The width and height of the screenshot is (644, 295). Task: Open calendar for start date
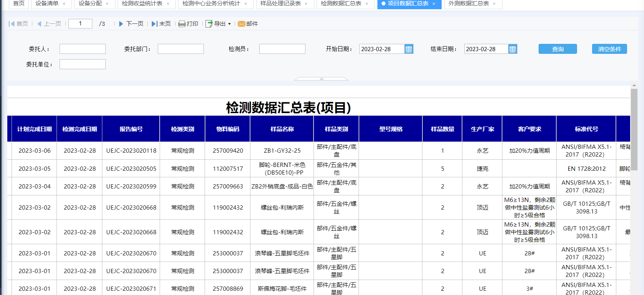(x=409, y=49)
